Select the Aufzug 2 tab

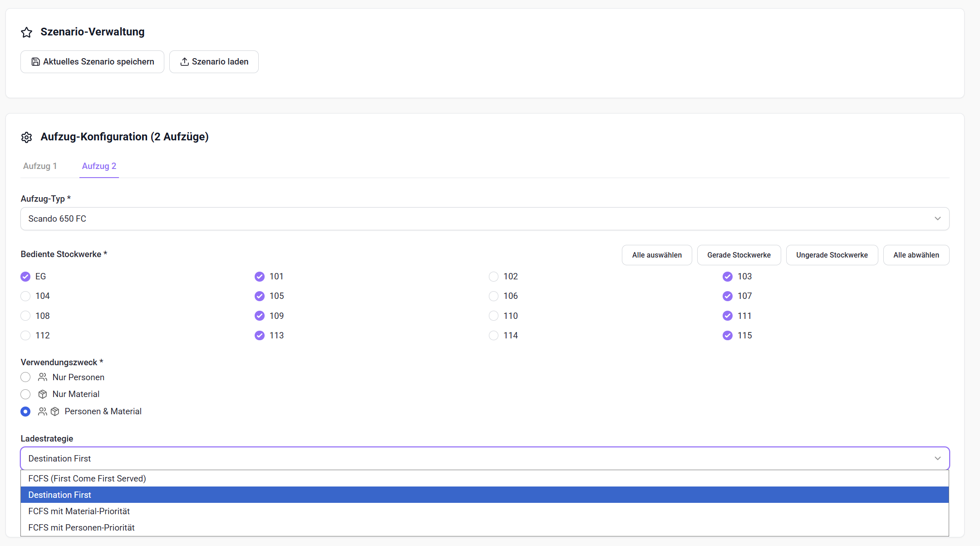(99, 166)
